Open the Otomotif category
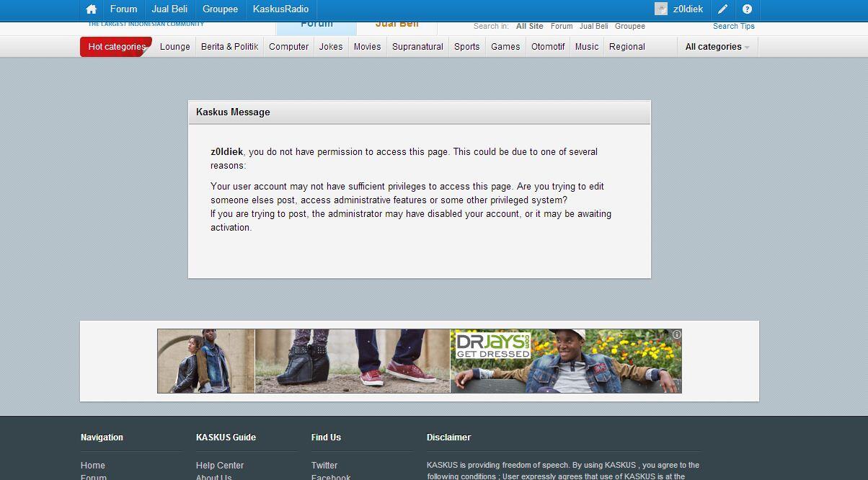Image resolution: width=868 pixels, height=480 pixels. [x=548, y=47]
